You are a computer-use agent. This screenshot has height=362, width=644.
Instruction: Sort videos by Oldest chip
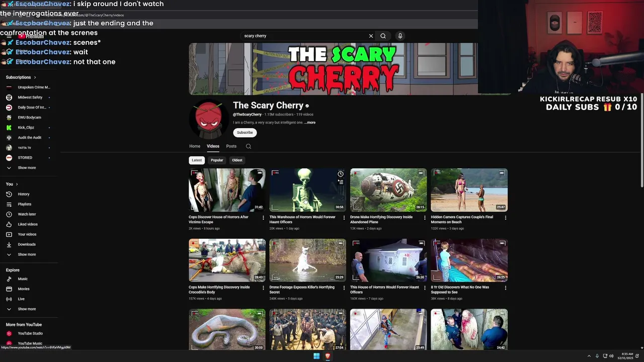pyautogui.click(x=237, y=160)
